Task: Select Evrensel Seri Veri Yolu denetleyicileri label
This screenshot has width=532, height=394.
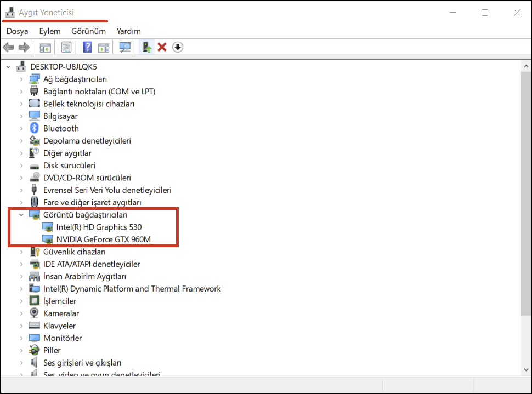Action: [107, 190]
